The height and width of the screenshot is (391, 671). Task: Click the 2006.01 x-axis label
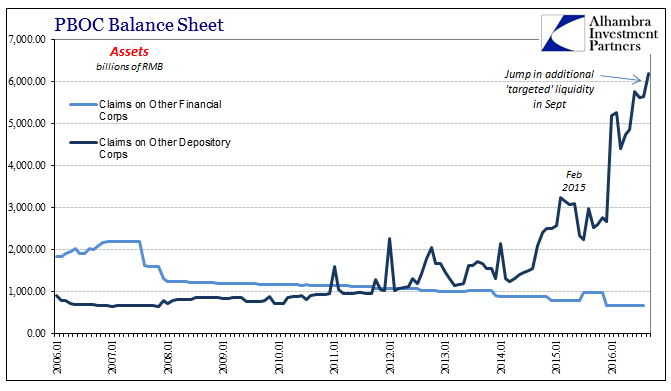click(56, 357)
